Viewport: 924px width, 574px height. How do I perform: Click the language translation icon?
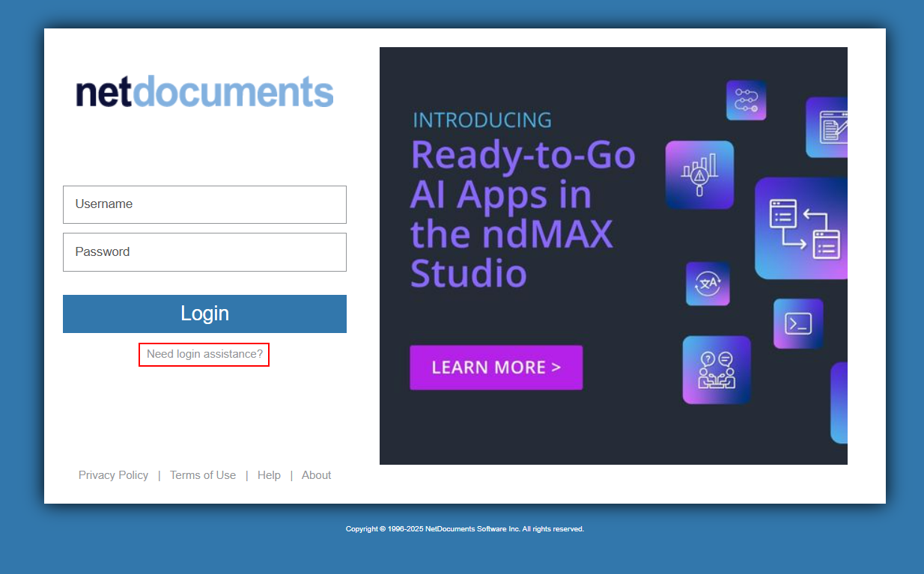(x=708, y=284)
